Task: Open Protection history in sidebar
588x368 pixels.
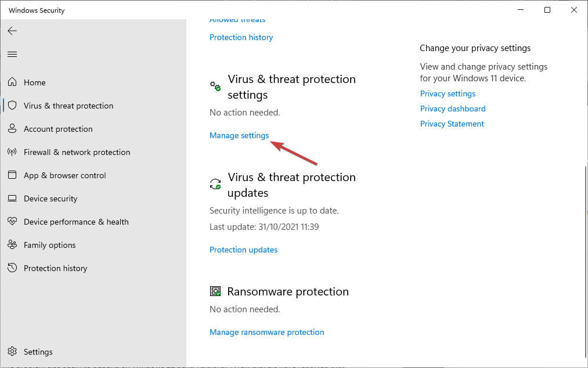Action: (55, 268)
